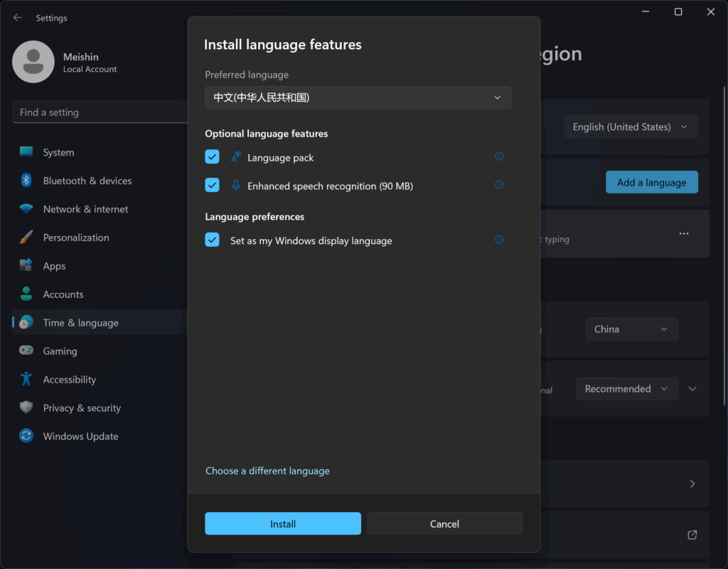Click the Windows Update icon
This screenshot has height=569, width=728.
point(26,436)
